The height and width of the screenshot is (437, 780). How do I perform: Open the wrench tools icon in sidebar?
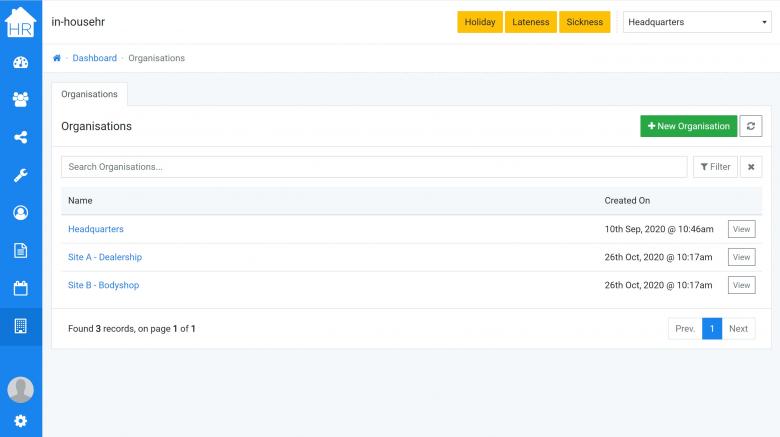tap(20, 175)
